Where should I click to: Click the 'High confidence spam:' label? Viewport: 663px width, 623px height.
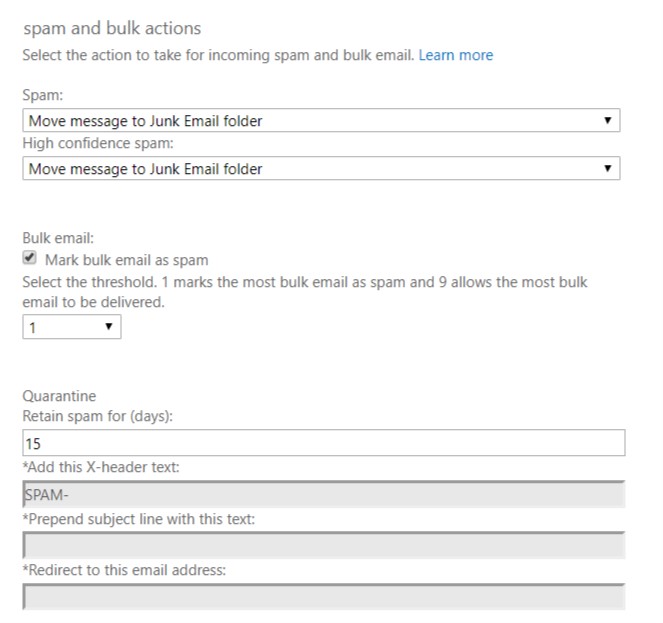[98, 143]
